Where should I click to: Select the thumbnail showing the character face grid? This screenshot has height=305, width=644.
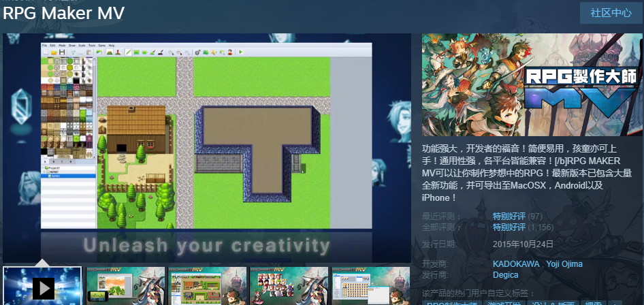(289, 286)
